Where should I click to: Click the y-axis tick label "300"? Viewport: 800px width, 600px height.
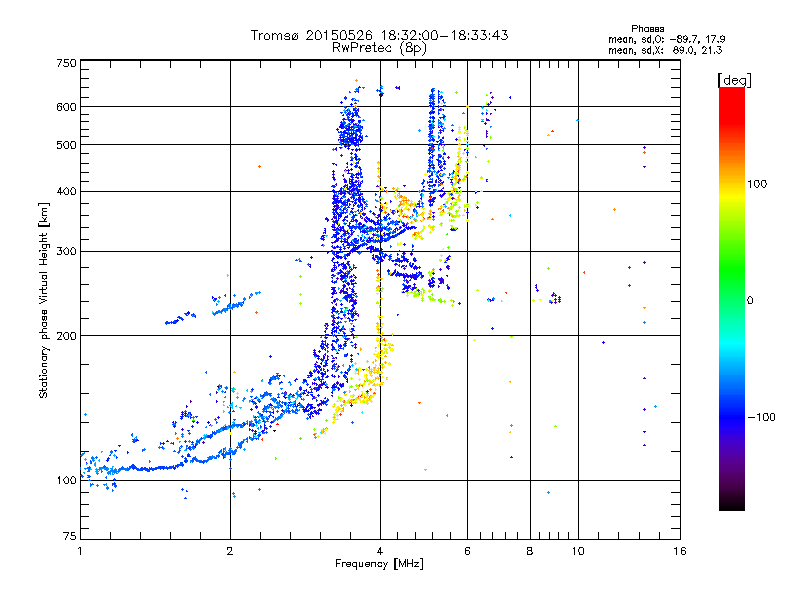[x=66, y=251]
